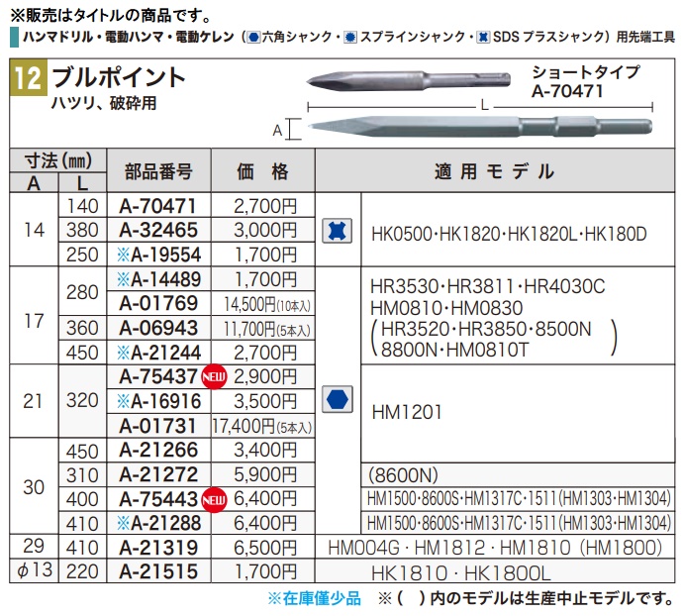Click price 11,700円(5本入)

267,329
